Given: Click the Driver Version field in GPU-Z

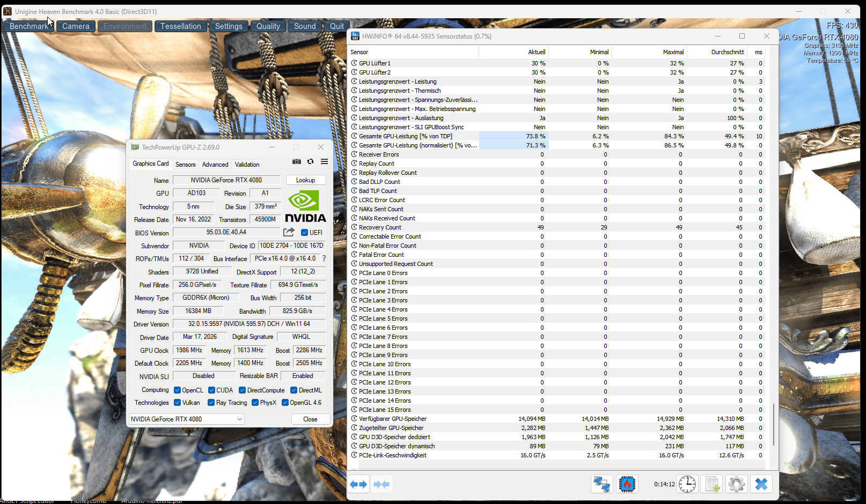Looking at the screenshot, I should 249,324.
